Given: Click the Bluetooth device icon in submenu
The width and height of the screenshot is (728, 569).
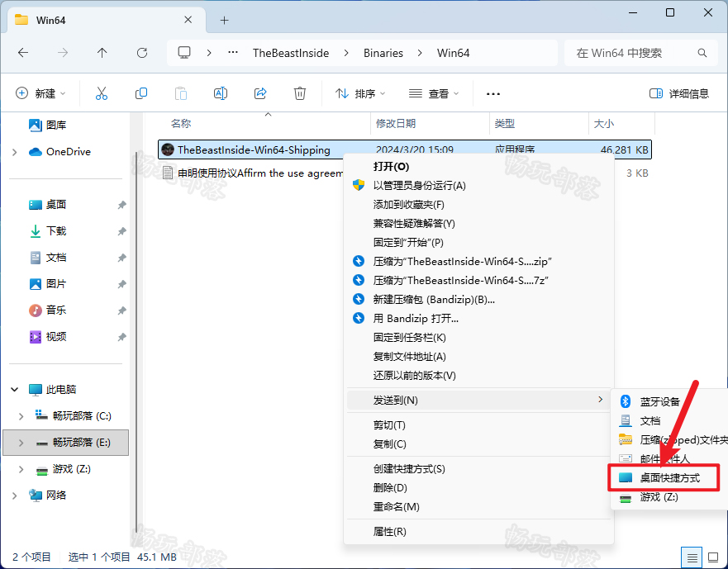Looking at the screenshot, I should 626,401.
